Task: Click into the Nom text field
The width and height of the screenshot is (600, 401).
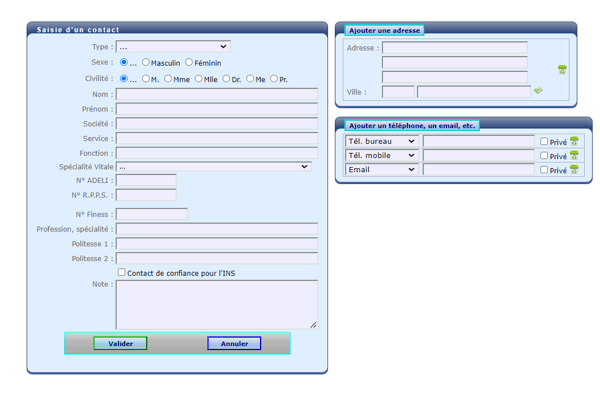Action: (x=217, y=94)
